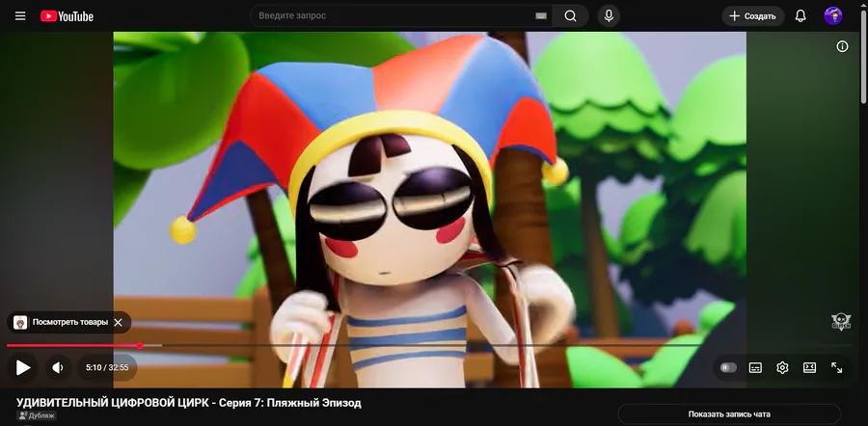Mute the video volume
Image resolution: width=868 pixels, height=426 pixels.
pyautogui.click(x=58, y=367)
